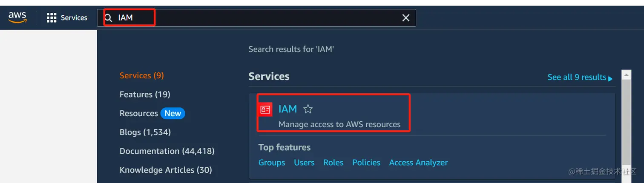Click the AWS logo home icon

pos(17,17)
